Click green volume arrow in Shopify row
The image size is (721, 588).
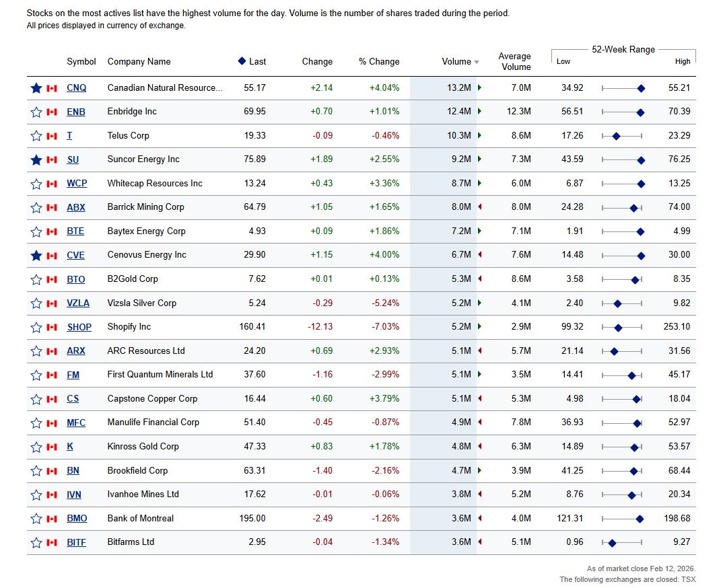click(x=479, y=326)
